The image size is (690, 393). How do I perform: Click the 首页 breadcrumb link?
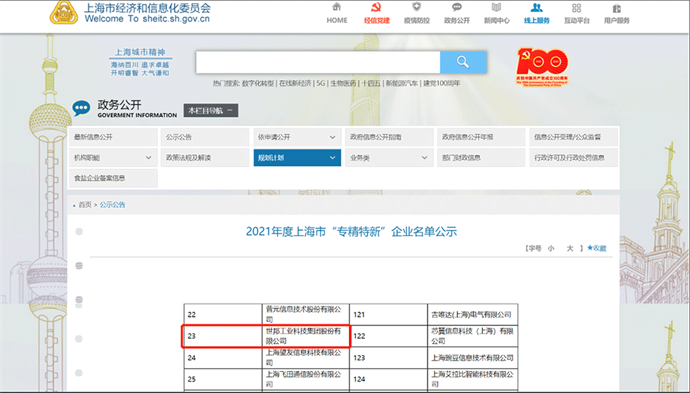click(85, 205)
